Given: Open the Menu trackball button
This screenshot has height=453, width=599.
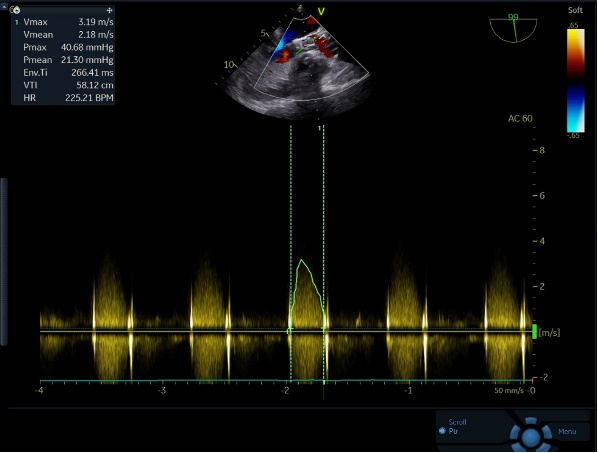Looking at the screenshot, I should coord(567,432).
